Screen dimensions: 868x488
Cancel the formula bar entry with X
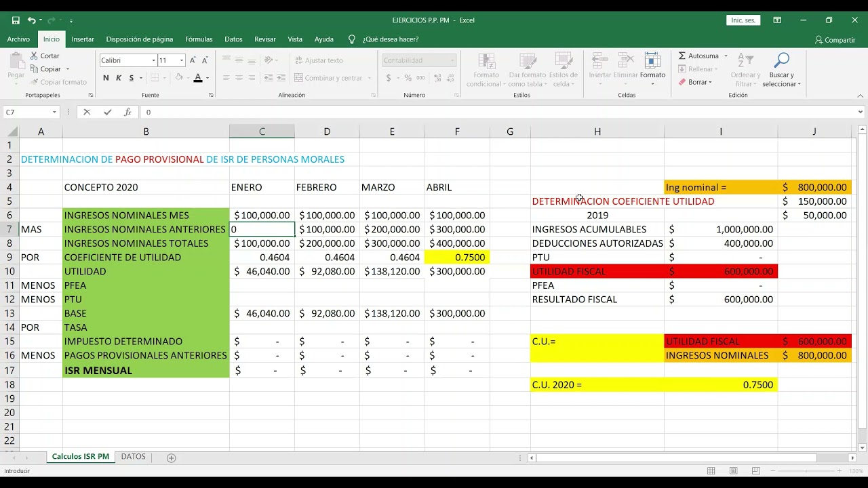coord(87,112)
